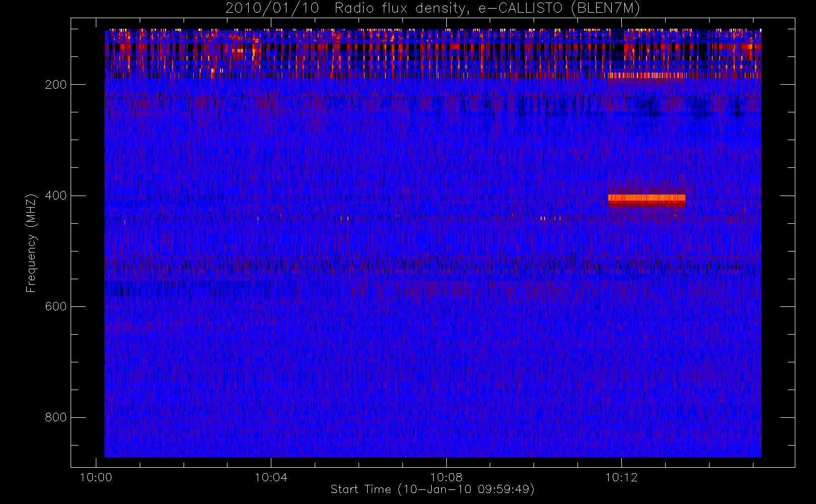Click the orange streak just above 200 MHz

pyautogui.click(x=647, y=76)
